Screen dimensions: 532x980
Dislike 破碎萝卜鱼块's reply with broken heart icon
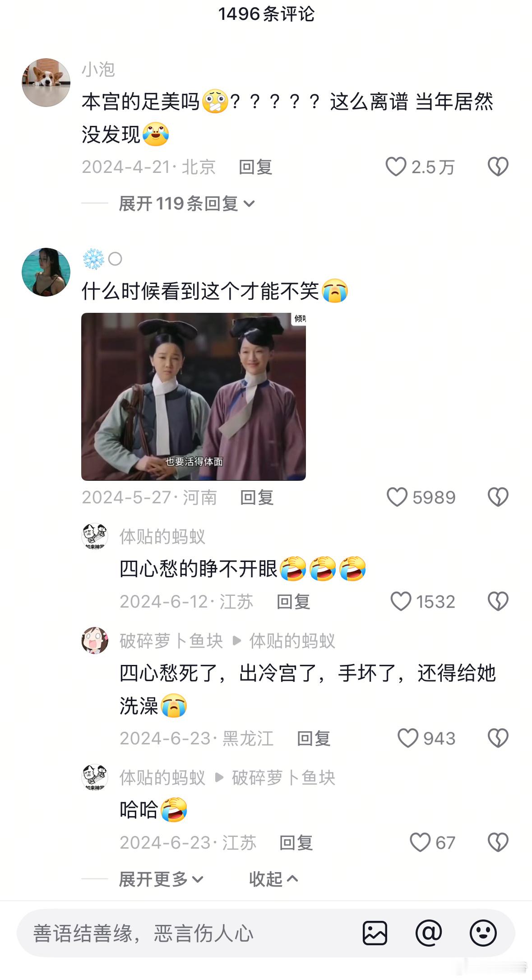coord(498,738)
